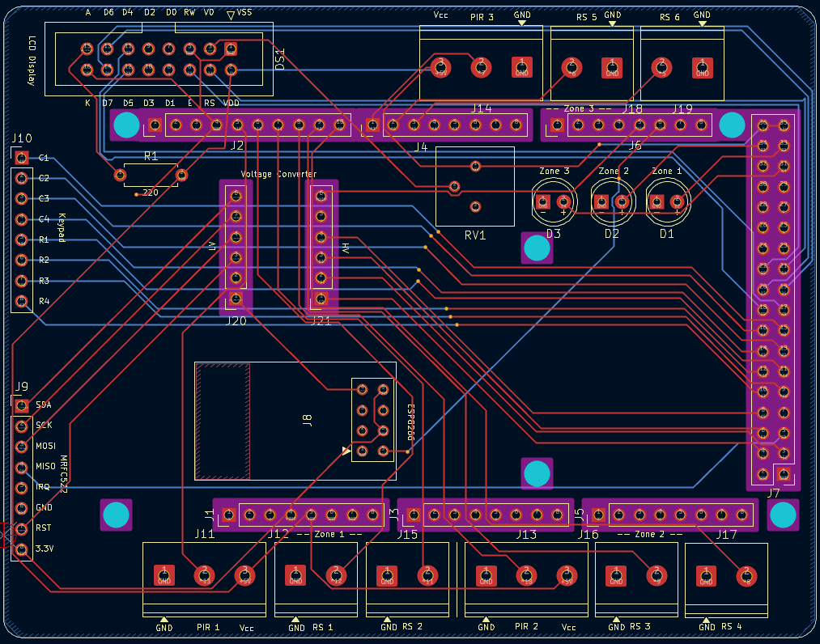Click the LV label on voltage converter

pos(211,246)
